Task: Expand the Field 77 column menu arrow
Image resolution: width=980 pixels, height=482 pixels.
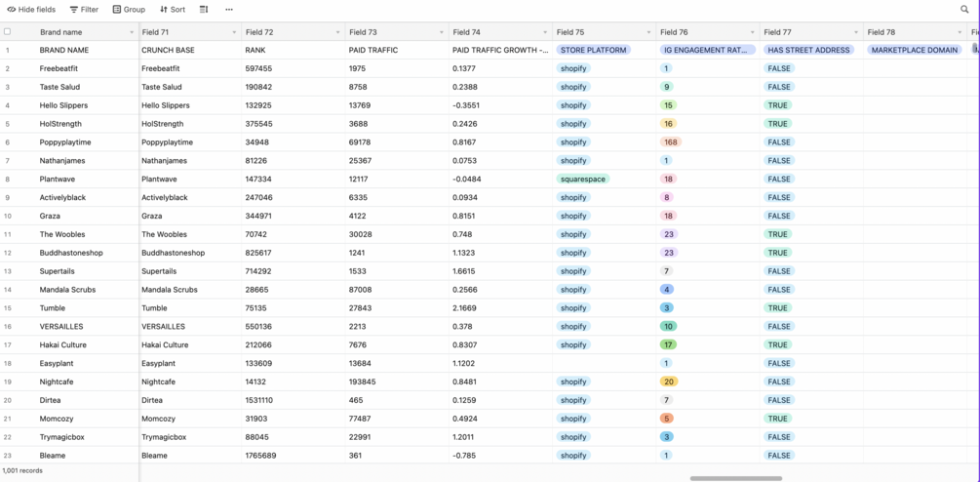Action: coord(855,32)
